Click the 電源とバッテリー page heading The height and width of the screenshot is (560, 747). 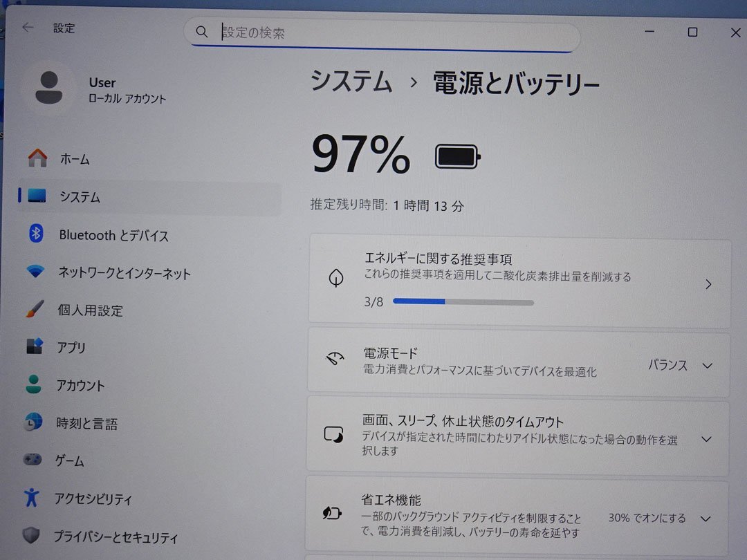coord(515,84)
